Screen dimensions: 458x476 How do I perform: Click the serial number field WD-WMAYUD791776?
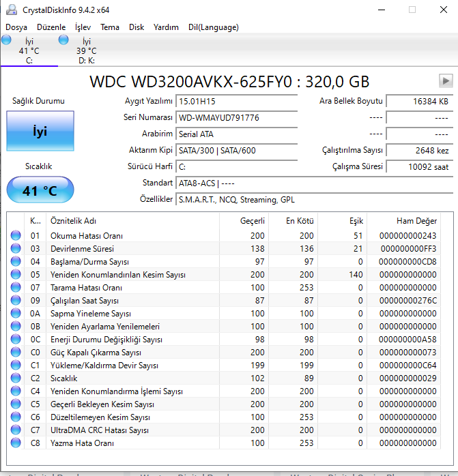click(x=236, y=117)
